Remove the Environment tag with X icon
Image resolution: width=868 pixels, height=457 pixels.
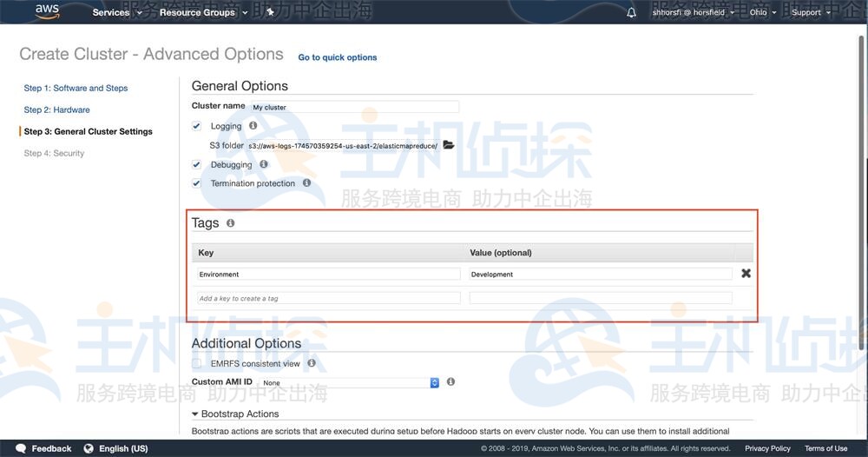coord(746,274)
